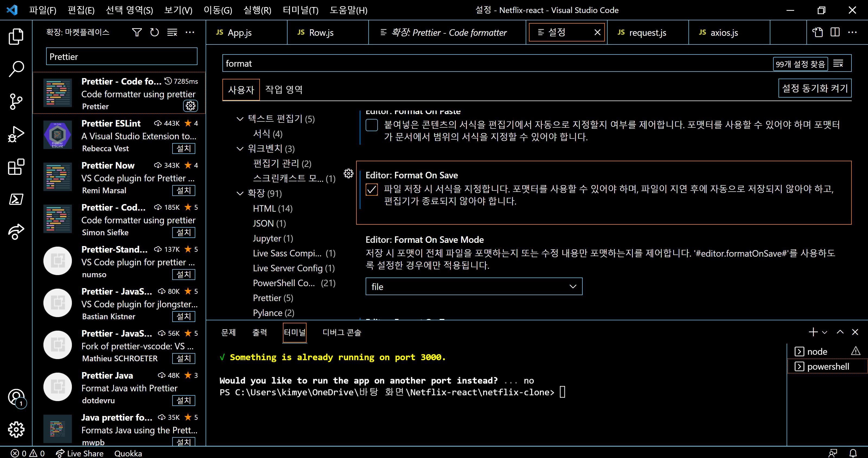Refresh the extensions marketplace list

click(154, 32)
